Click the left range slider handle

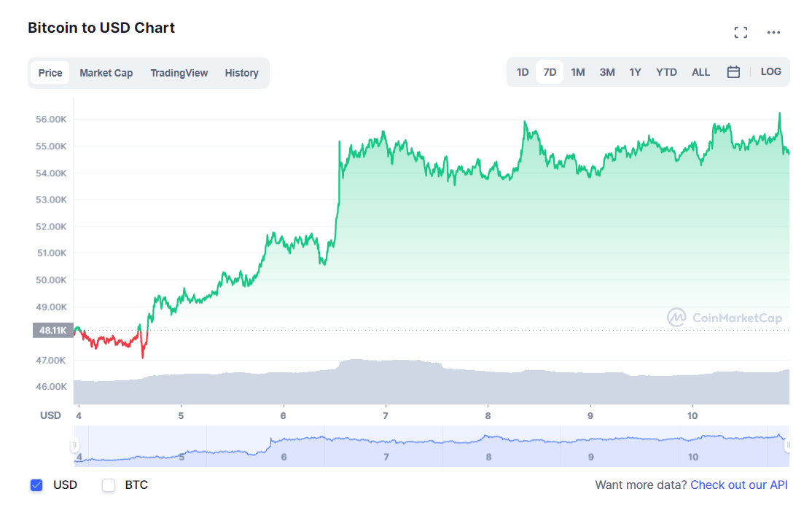pyautogui.click(x=74, y=445)
